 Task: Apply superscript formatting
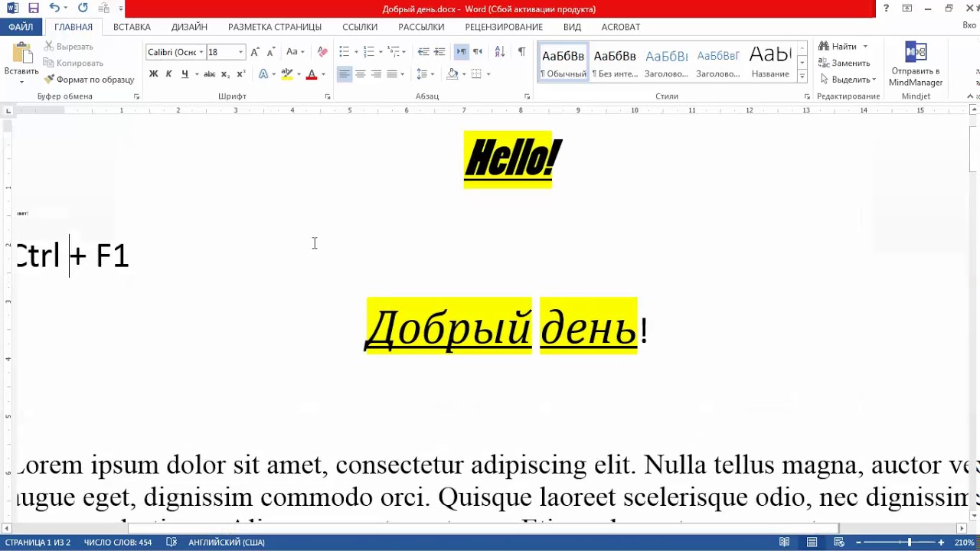[x=240, y=74]
